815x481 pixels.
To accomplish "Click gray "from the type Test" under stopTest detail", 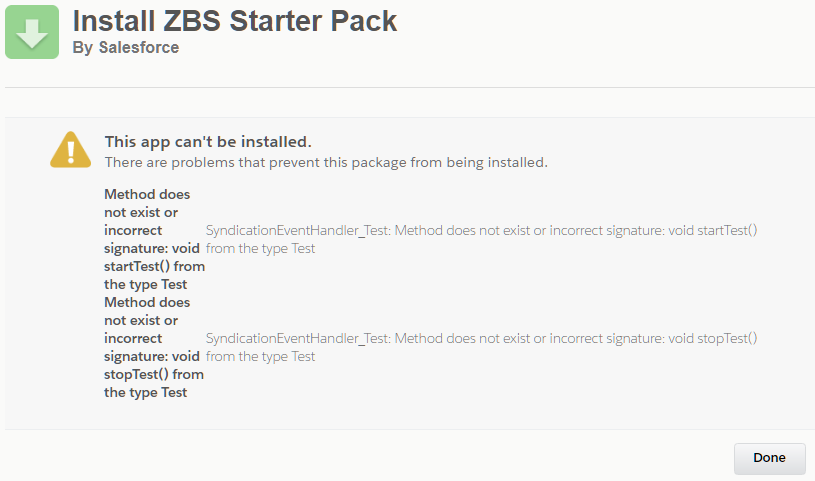I will [260, 356].
